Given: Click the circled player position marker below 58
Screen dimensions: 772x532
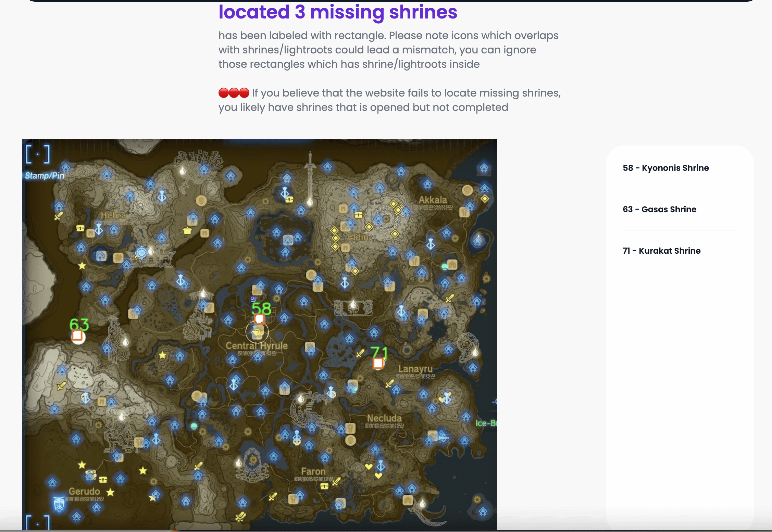Looking at the screenshot, I should (257, 332).
